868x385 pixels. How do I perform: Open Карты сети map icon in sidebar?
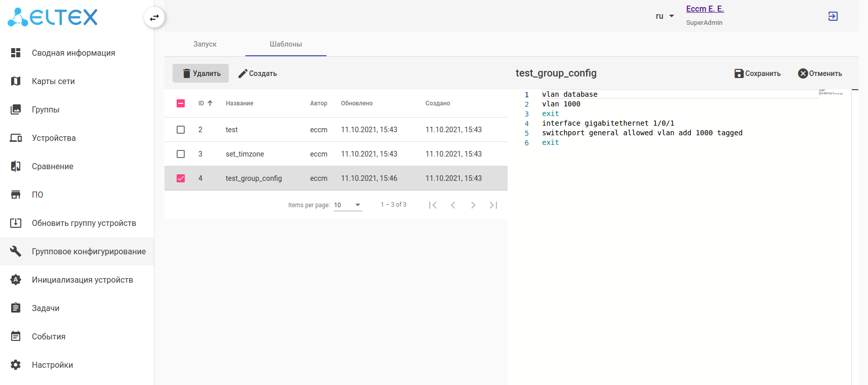coord(16,81)
